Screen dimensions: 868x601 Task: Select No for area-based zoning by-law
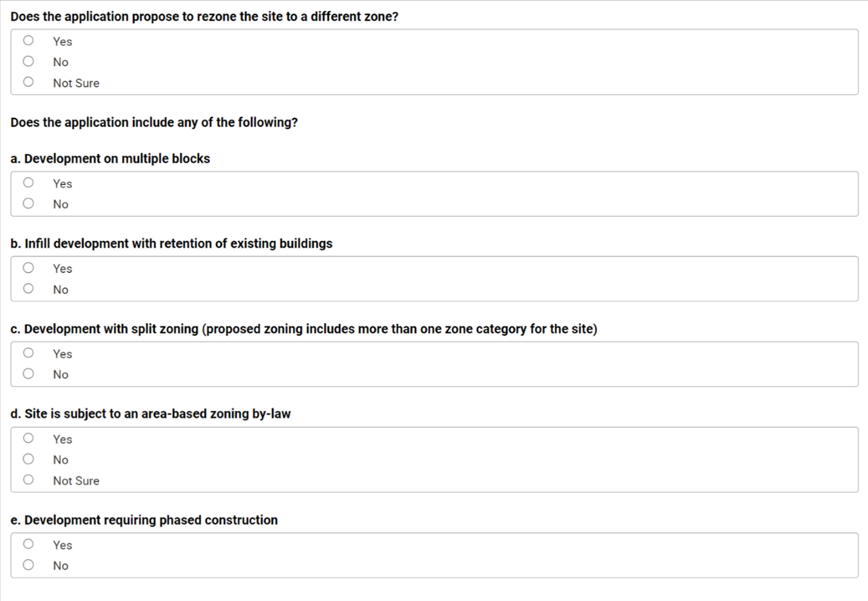[29, 459]
